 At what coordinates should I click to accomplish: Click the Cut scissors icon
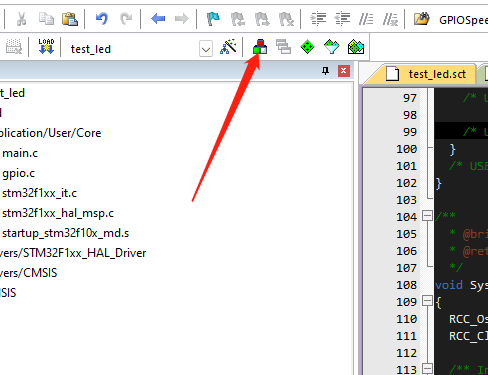coord(21,19)
